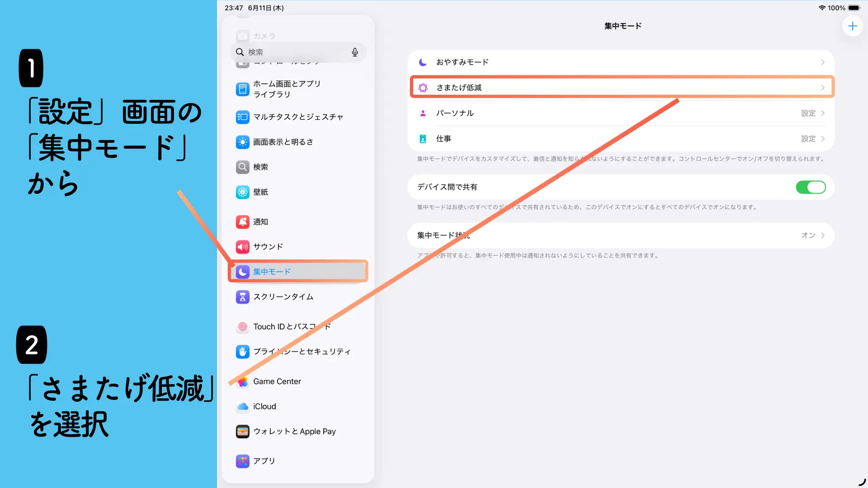This screenshot has height=488, width=868.
Task: Open アプリ grid icon in sidebar
Action: coord(243,461)
